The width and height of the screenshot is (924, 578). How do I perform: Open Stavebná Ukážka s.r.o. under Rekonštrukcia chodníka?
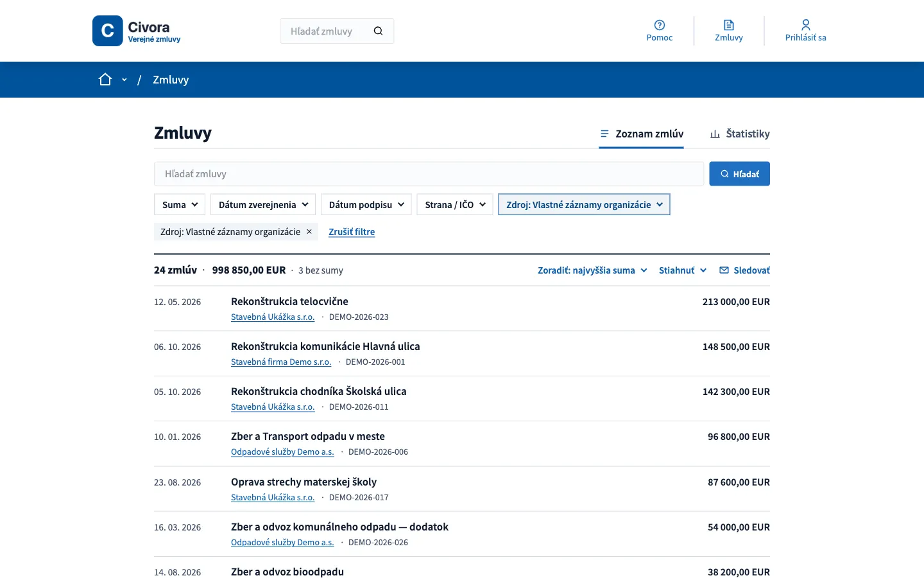273,407
